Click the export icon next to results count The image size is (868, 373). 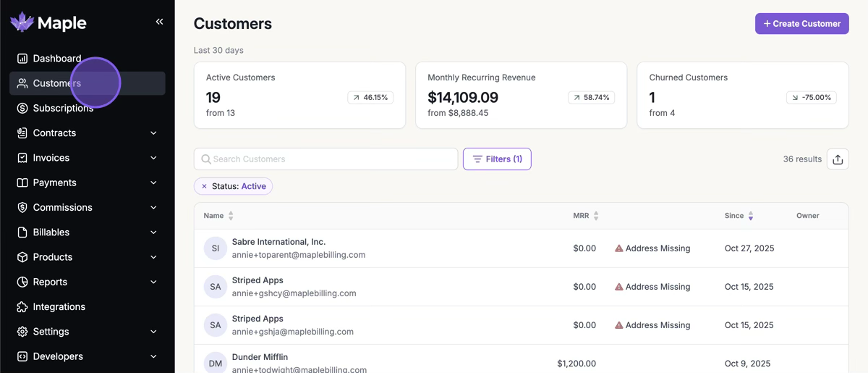click(x=838, y=159)
